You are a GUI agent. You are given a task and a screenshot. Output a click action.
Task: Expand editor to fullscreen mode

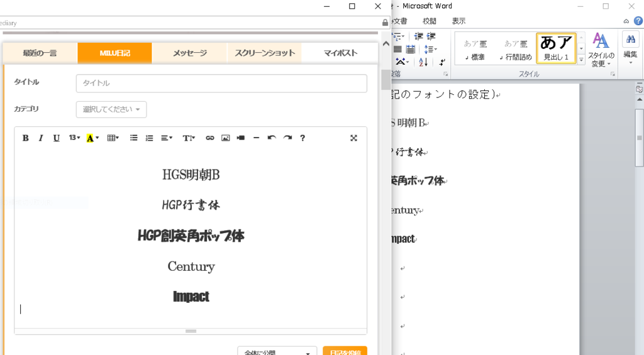(x=353, y=138)
